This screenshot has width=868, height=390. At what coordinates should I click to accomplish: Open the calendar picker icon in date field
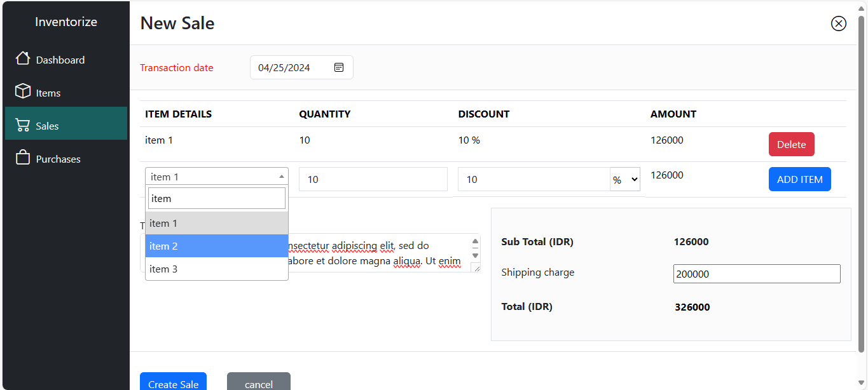[x=339, y=67]
